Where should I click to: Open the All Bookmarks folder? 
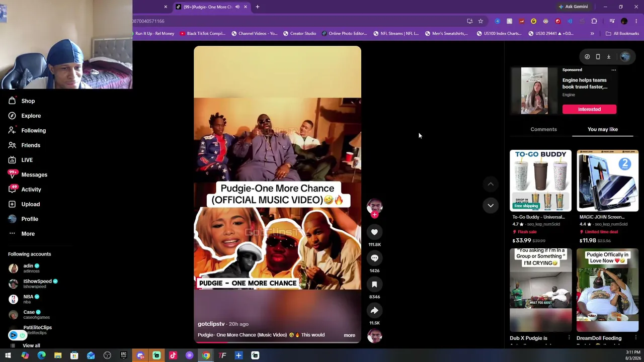click(622, 34)
